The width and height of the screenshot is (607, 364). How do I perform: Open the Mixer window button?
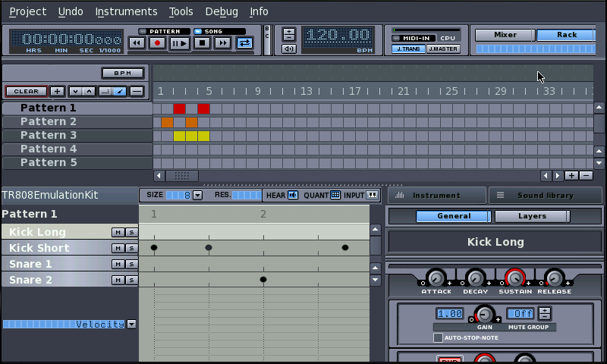pyautogui.click(x=505, y=35)
